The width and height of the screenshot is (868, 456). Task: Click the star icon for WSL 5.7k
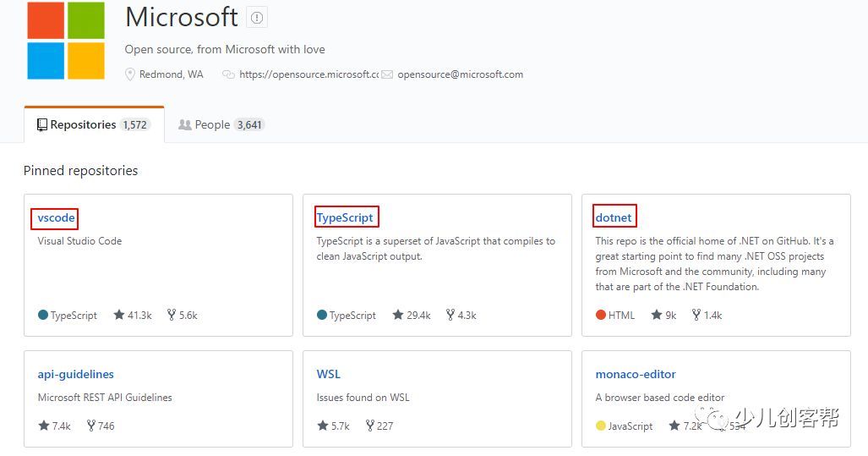coord(323,426)
